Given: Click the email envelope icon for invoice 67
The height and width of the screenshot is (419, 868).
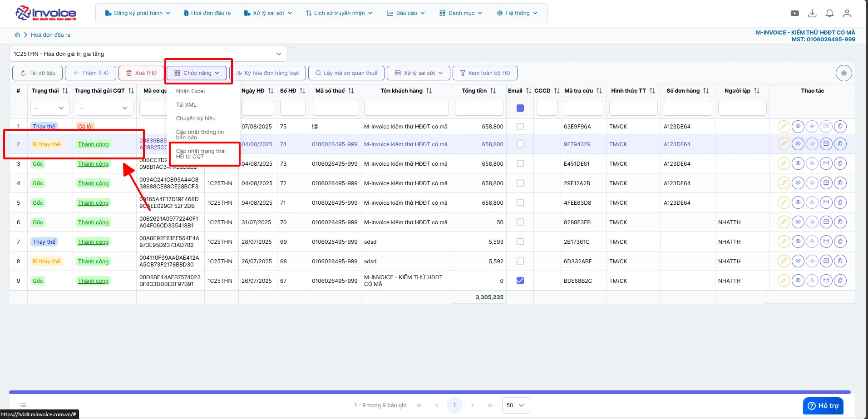Looking at the screenshot, I should point(826,281).
